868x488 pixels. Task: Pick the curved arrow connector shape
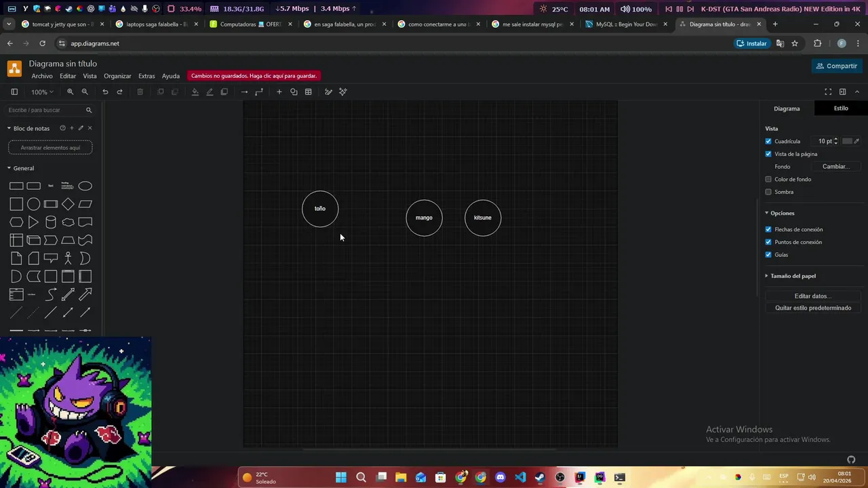pos(51,294)
